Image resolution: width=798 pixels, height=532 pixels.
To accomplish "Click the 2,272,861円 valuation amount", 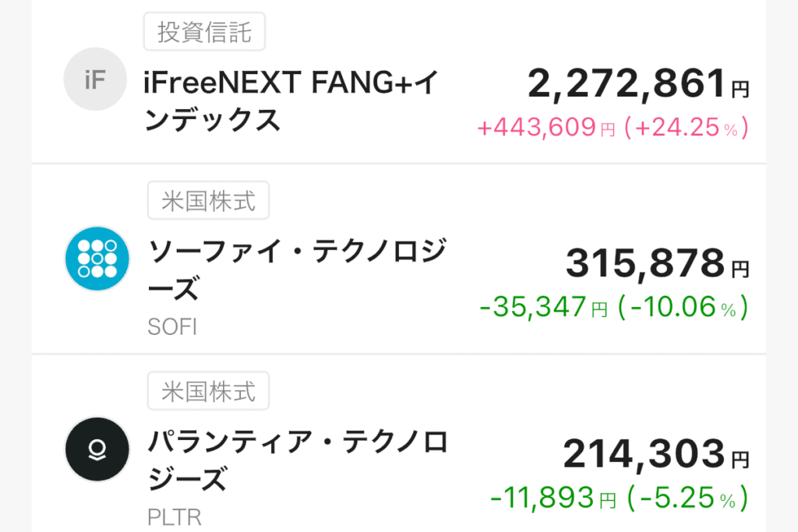I will point(637,84).
